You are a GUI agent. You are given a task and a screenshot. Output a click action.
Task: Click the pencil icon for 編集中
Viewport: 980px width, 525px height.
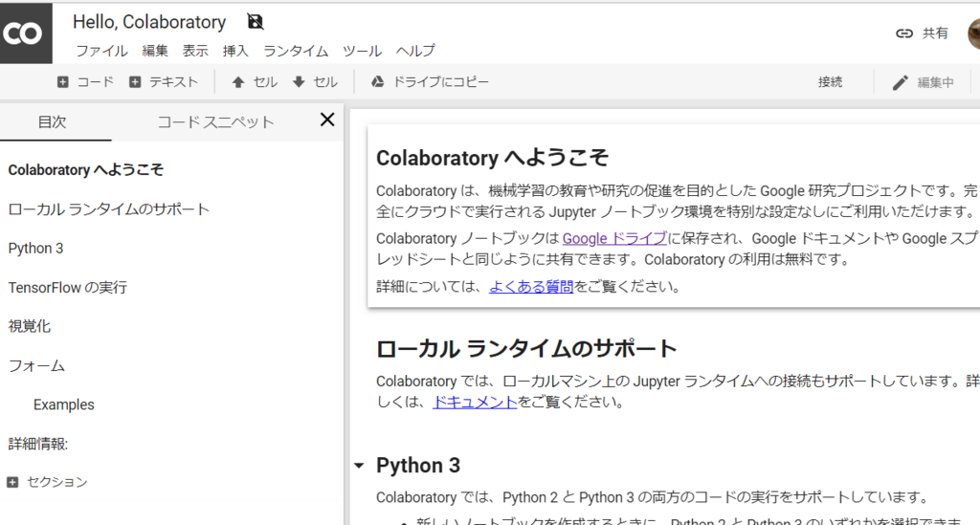pos(900,82)
